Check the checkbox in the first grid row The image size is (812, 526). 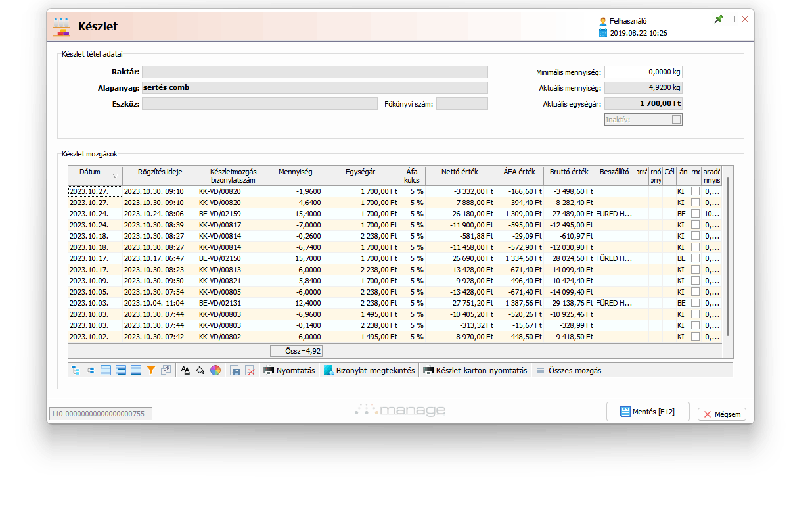click(x=695, y=191)
